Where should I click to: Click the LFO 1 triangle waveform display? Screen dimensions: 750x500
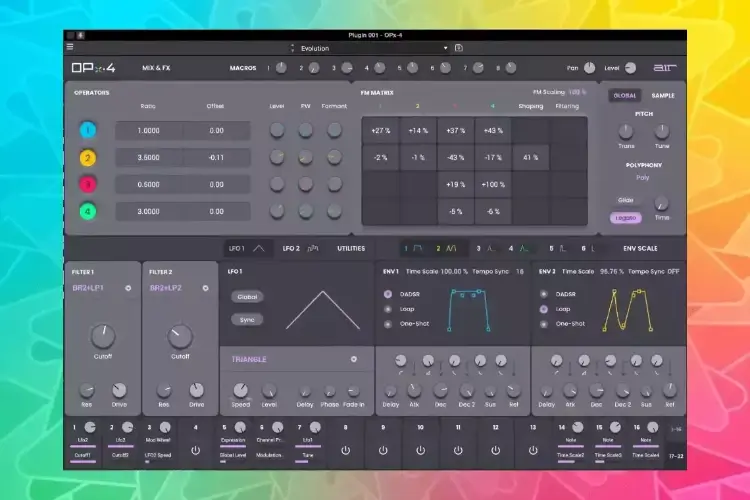coord(323,310)
